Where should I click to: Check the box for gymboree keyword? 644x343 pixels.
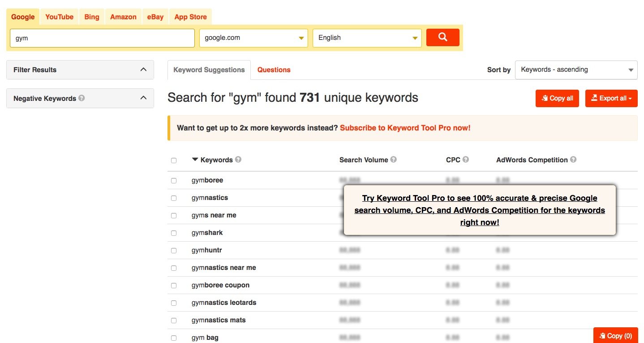[x=174, y=181]
